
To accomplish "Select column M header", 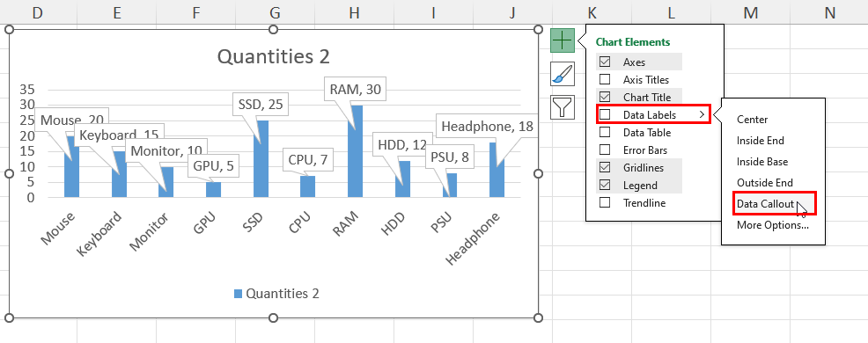I will 750,12.
